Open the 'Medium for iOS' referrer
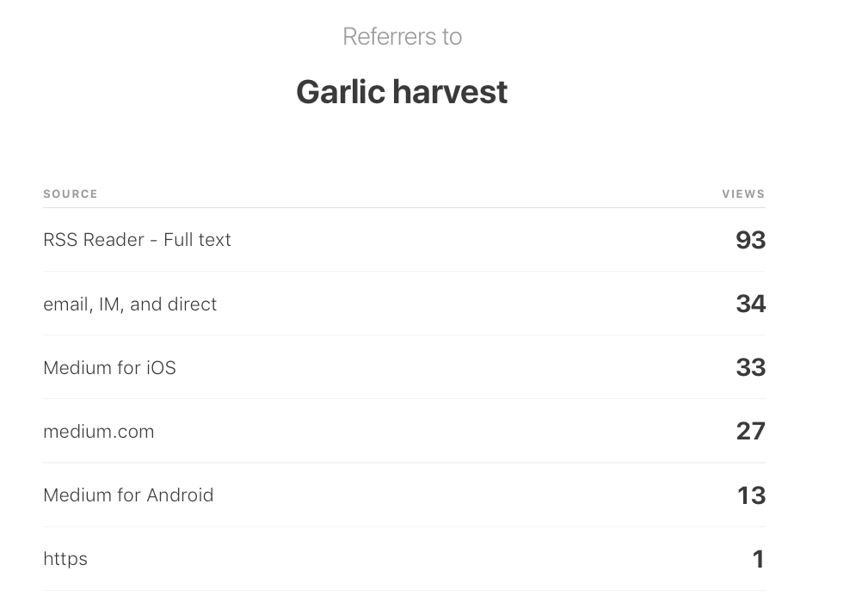The image size is (868, 602). click(x=109, y=368)
